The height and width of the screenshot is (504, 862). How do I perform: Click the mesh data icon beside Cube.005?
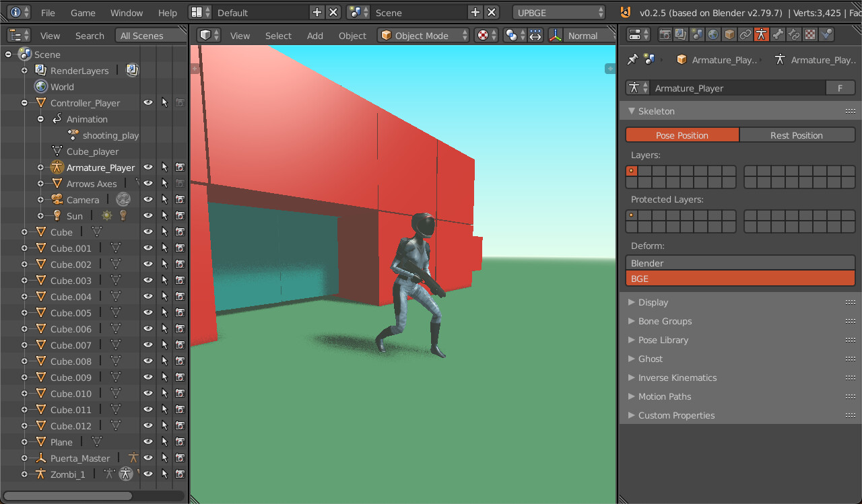[x=116, y=312]
